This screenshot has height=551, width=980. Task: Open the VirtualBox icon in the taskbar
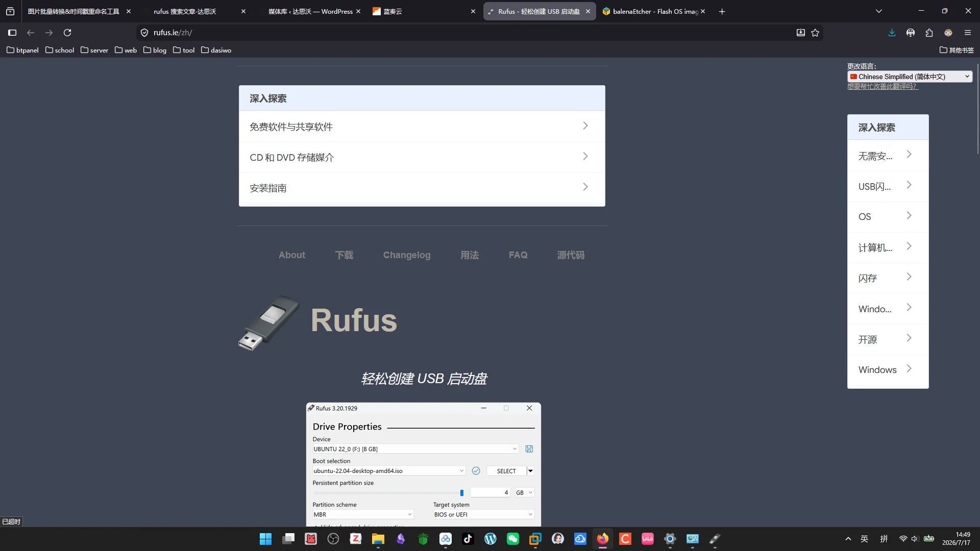(535, 539)
